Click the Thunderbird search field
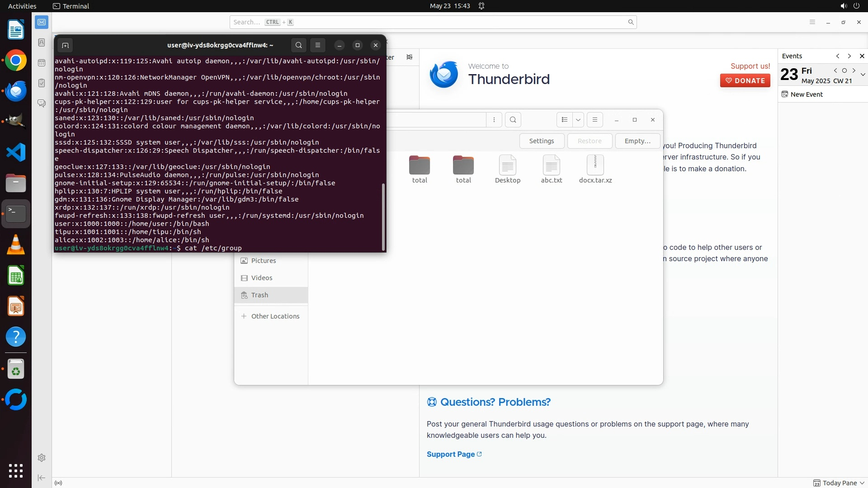The height and width of the screenshot is (488, 868). coord(429,22)
